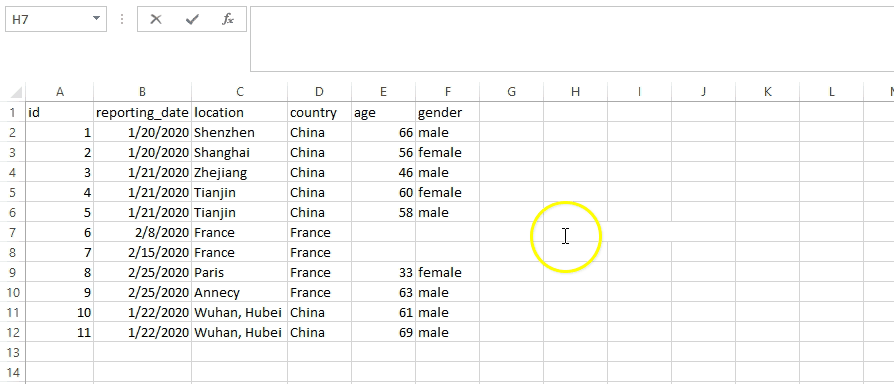This screenshot has height=384, width=894.
Task: Click the Cancel X icon in formula bar
Action: [156, 19]
